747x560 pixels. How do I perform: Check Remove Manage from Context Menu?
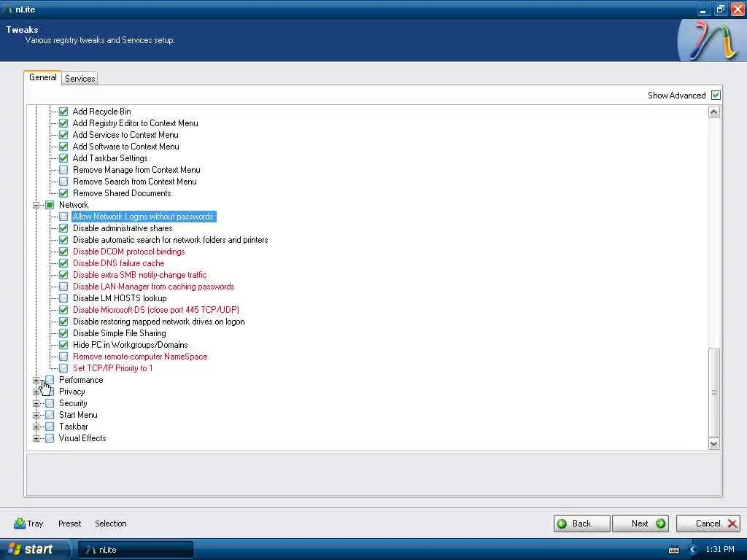(63, 170)
